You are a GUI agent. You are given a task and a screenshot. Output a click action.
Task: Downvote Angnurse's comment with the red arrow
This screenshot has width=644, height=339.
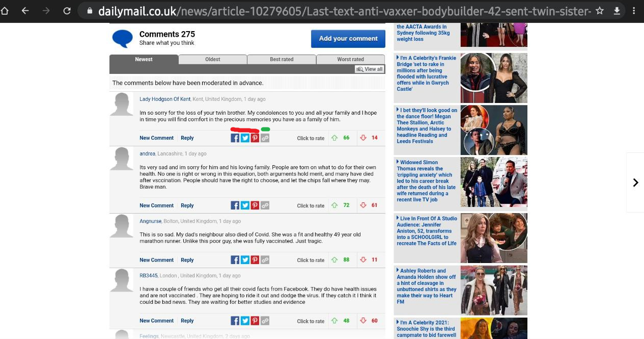click(x=362, y=259)
